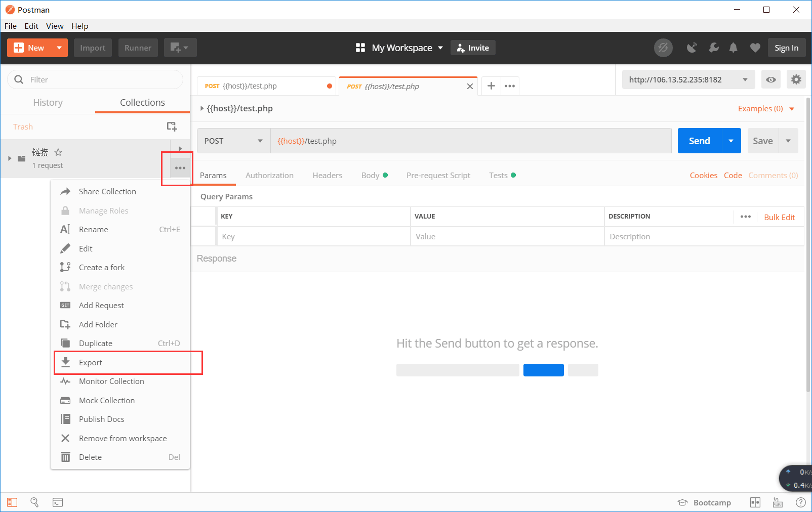Viewport: 812px width, 512px height.
Task: Open the Body tab
Action: (x=374, y=175)
